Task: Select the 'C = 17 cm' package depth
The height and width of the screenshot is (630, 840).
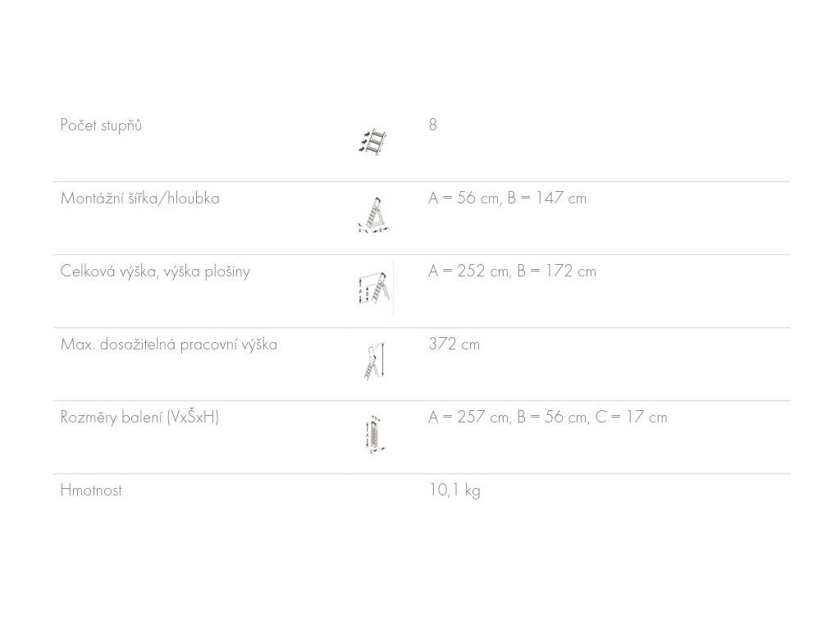Action: tap(631, 418)
